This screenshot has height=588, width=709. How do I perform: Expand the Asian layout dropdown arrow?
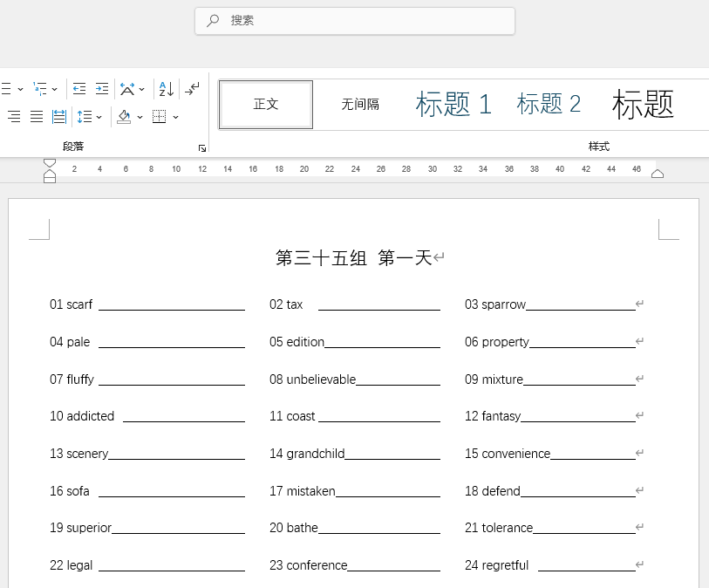(141, 89)
